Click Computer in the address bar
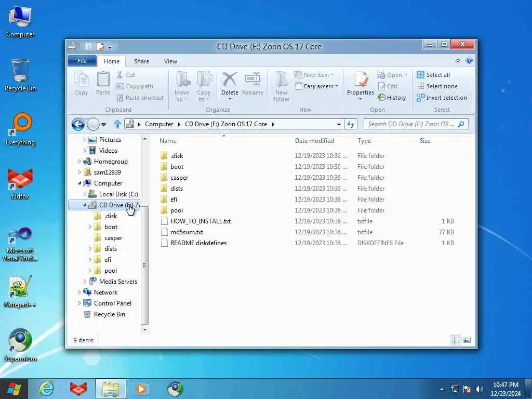The height and width of the screenshot is (399, 532). point(159,124)
